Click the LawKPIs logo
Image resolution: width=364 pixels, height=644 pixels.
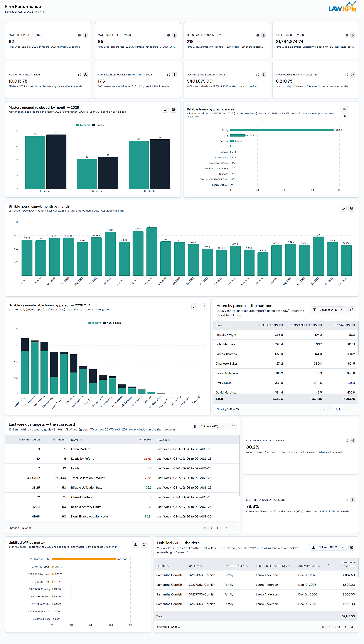(342, 7)
